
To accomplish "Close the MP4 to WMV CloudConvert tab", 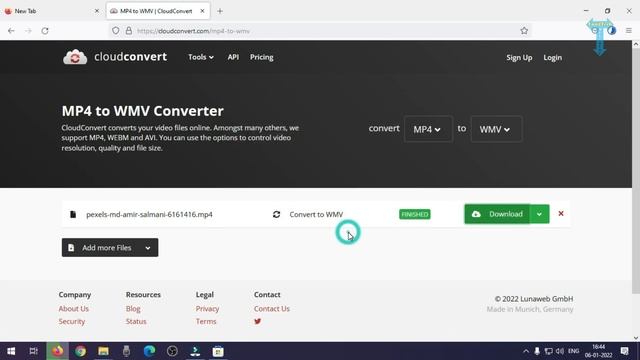I will [202, 11].
